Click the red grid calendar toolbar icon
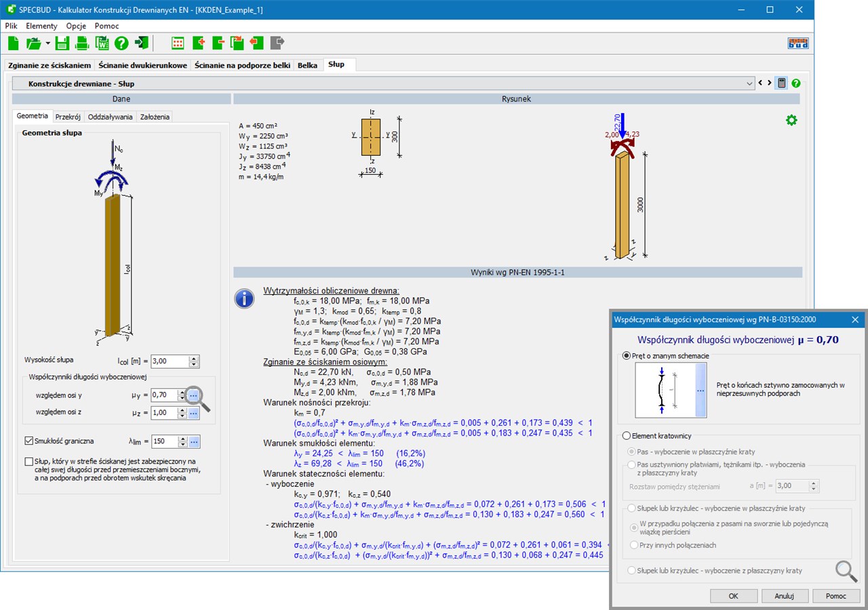This screenshot has width=868, height=610. click(x=178, y=43)
